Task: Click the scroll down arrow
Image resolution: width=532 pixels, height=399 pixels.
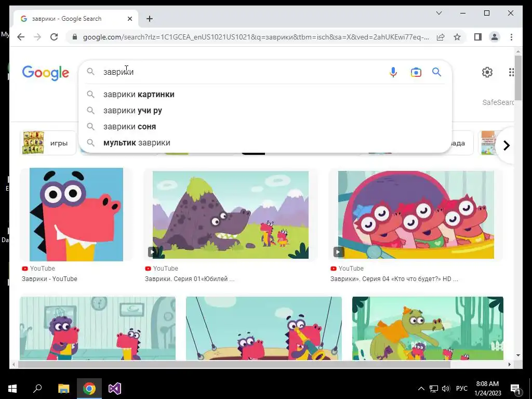Action: point(518,355)
